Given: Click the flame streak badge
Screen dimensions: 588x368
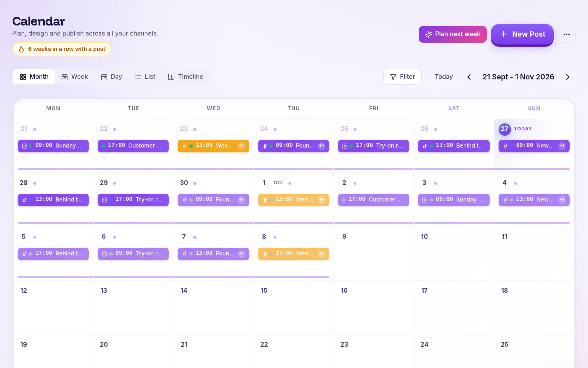Looking at the screenshot, I should tap(62, 49).
